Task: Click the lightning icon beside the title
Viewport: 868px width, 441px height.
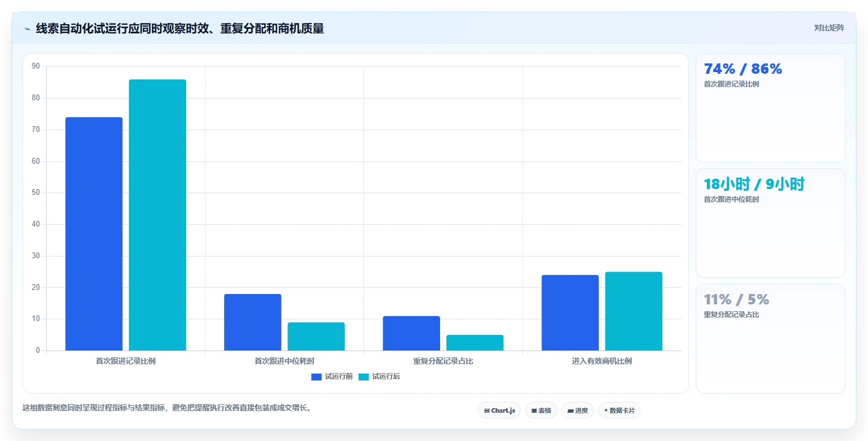Action: (27, 29)
